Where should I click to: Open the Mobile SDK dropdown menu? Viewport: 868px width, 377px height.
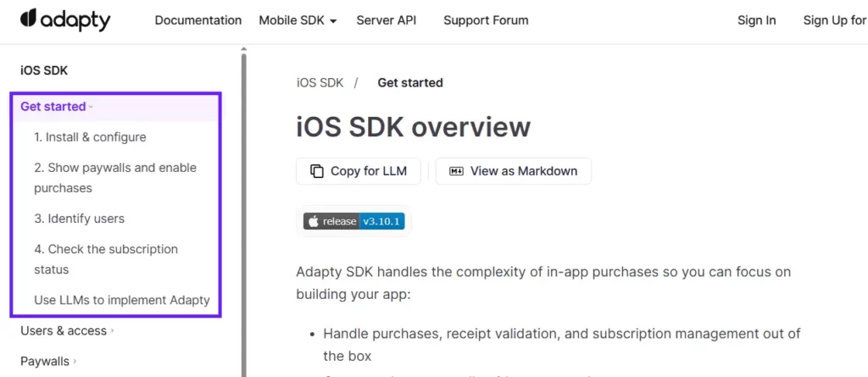298,20
